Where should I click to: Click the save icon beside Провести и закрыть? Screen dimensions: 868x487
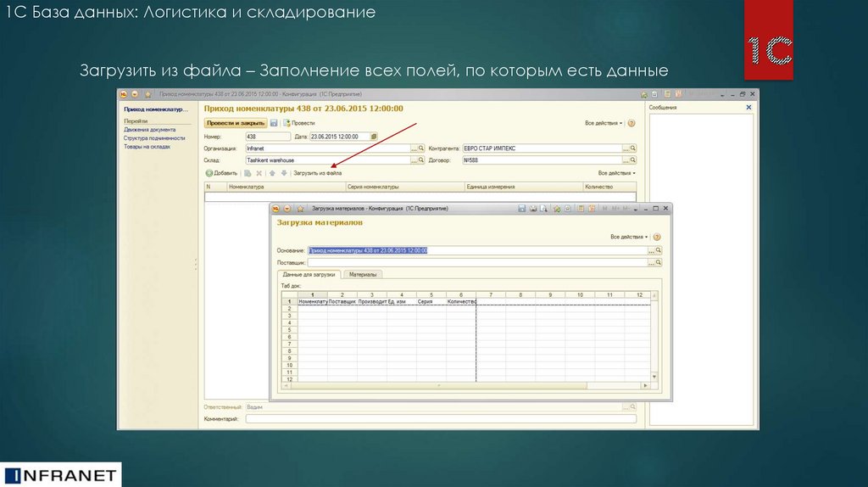click(x=274, y=123)
